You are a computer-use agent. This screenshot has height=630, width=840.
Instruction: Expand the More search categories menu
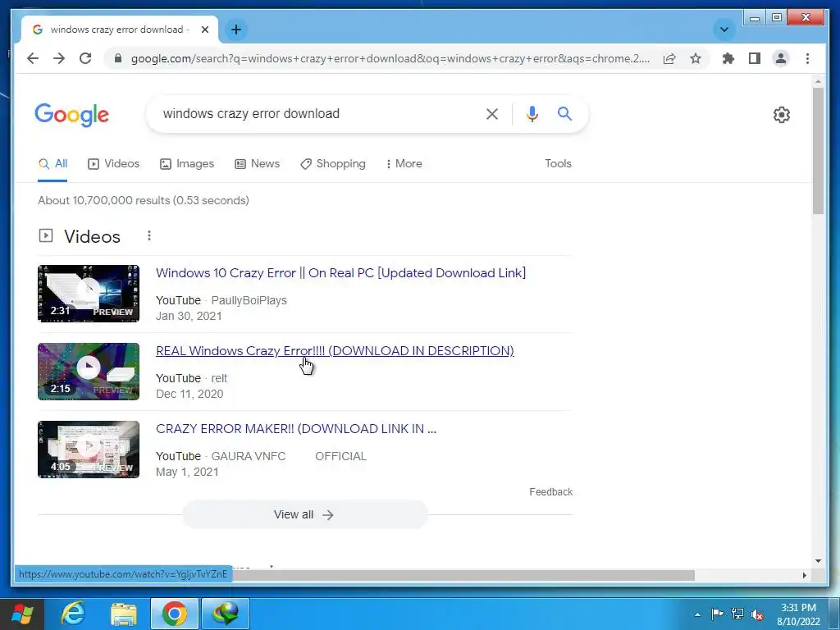(404, 164)
